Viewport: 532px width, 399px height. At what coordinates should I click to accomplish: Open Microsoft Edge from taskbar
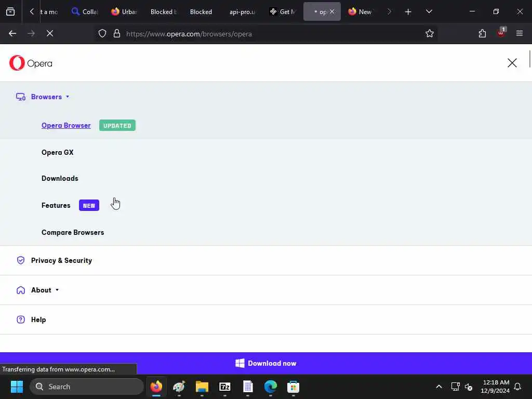click(270, 387)
